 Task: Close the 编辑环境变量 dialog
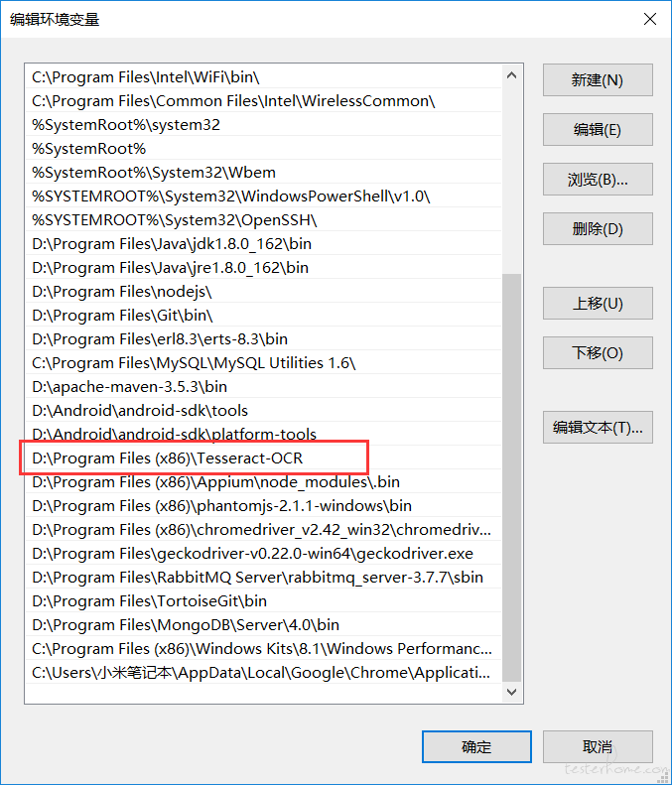pos(650,19)
